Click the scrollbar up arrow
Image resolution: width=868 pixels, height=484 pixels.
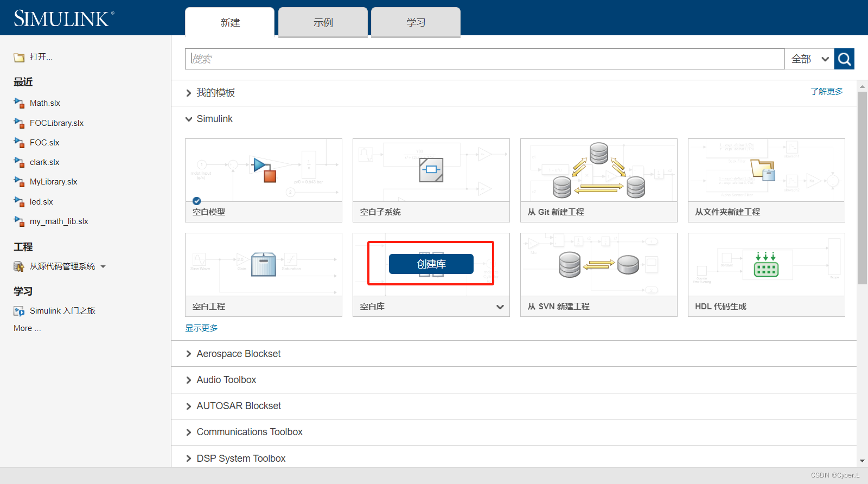[862, 86]
